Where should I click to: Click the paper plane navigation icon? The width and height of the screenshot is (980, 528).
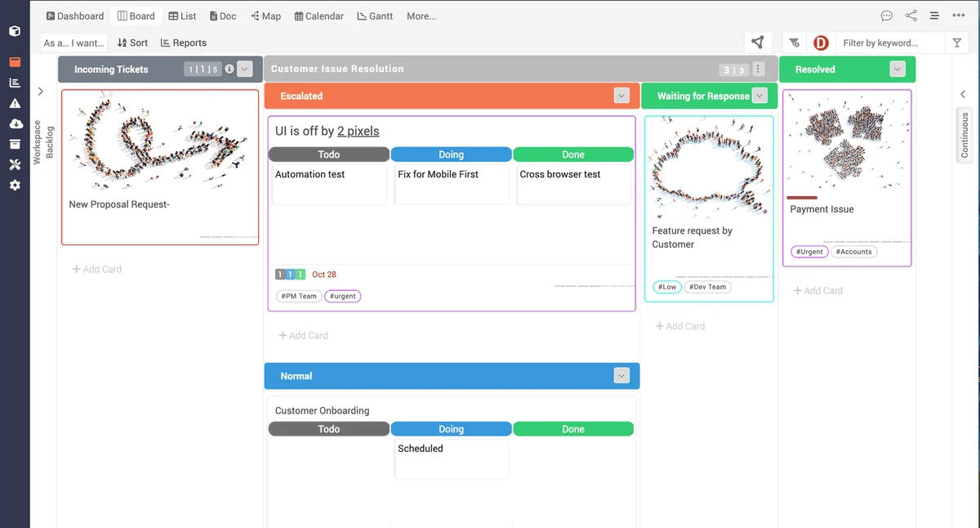pos(758,43)
